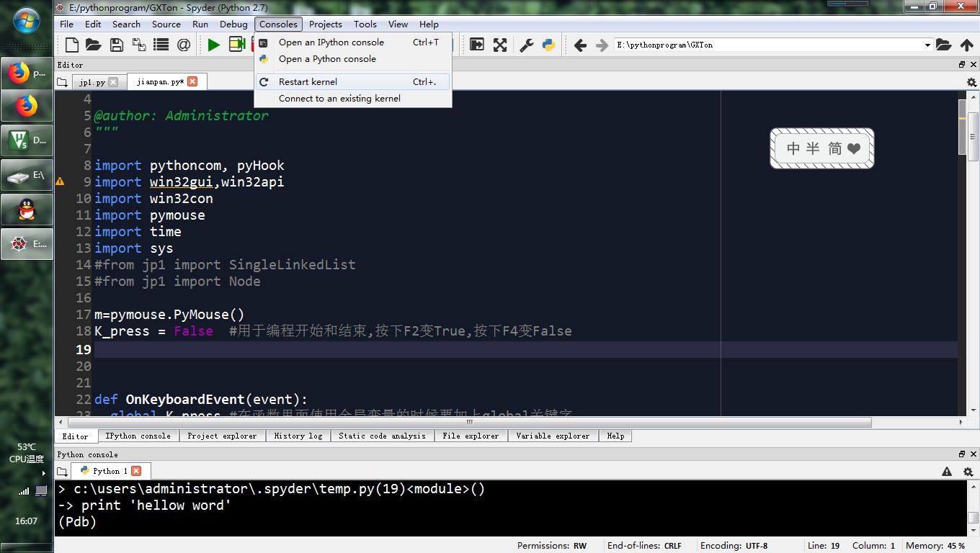Switch to Project explorer tab
Image resolution: width=980 pixels, height=553 pixels.
coord(222,436)
